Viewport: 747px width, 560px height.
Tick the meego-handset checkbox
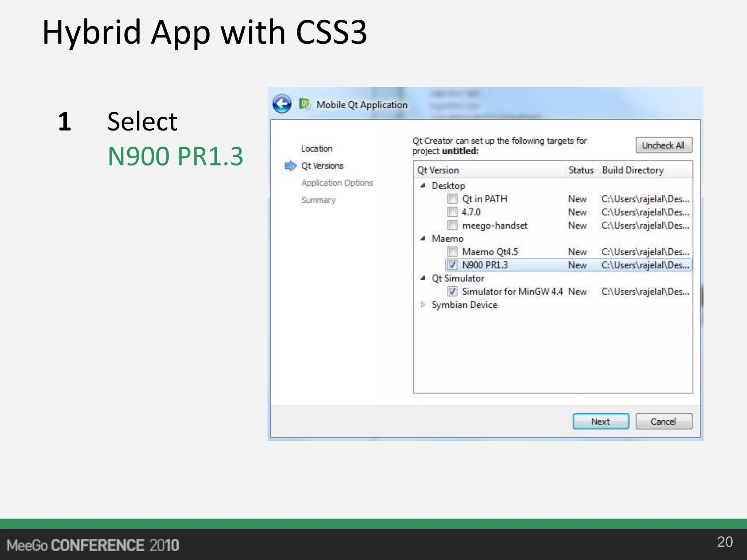[x=452, y=225]
